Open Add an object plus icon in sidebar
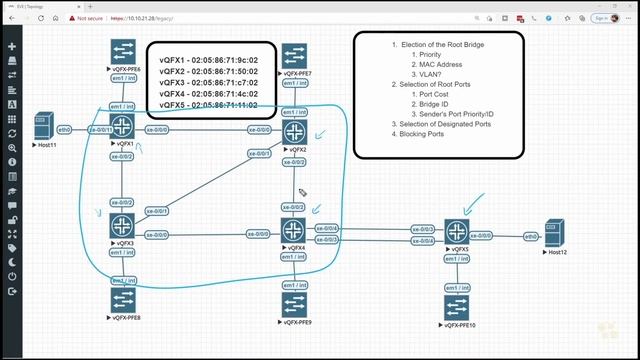 (x=12, y=46)
